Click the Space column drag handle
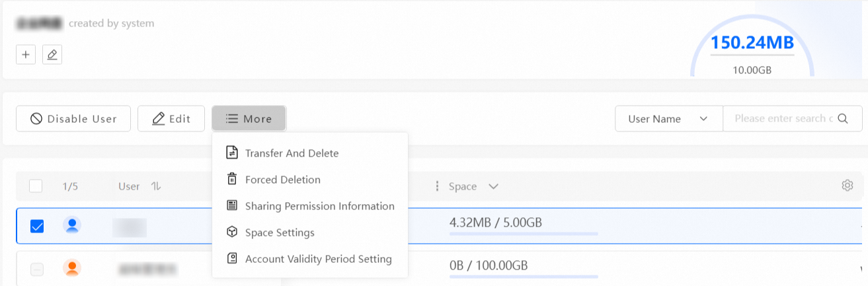This screenshot has height=286, width=868. tap(437, 186)
